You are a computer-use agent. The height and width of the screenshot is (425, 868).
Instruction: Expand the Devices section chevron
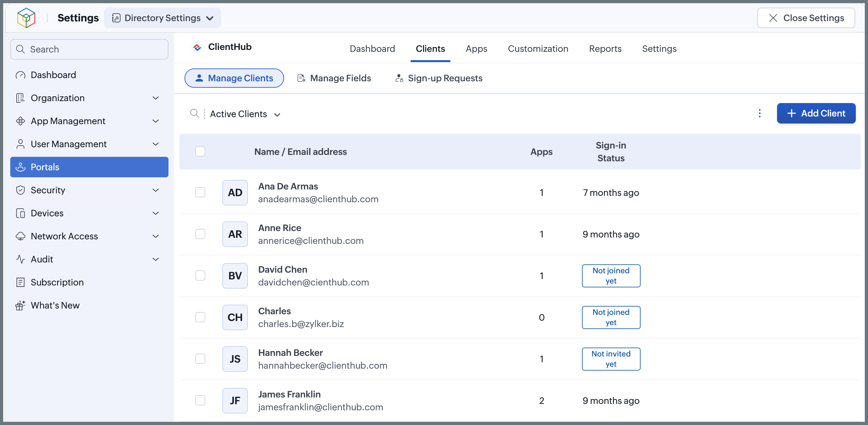click(x=156, y=213)
